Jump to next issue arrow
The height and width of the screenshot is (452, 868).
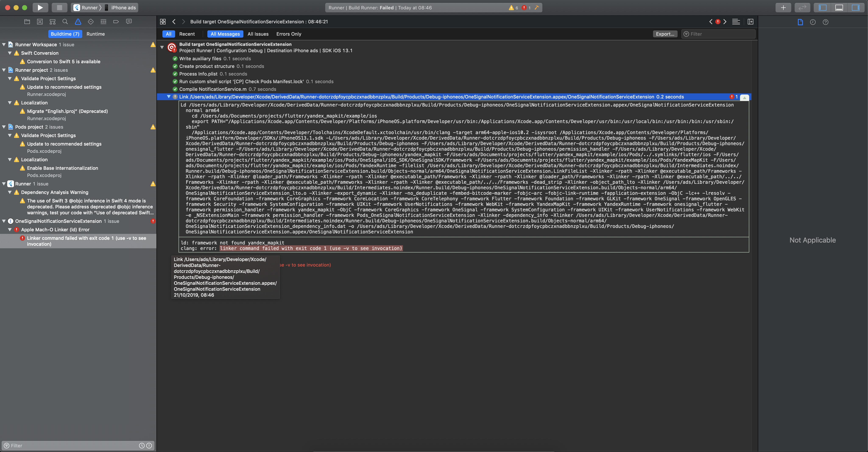click(725, 22)
